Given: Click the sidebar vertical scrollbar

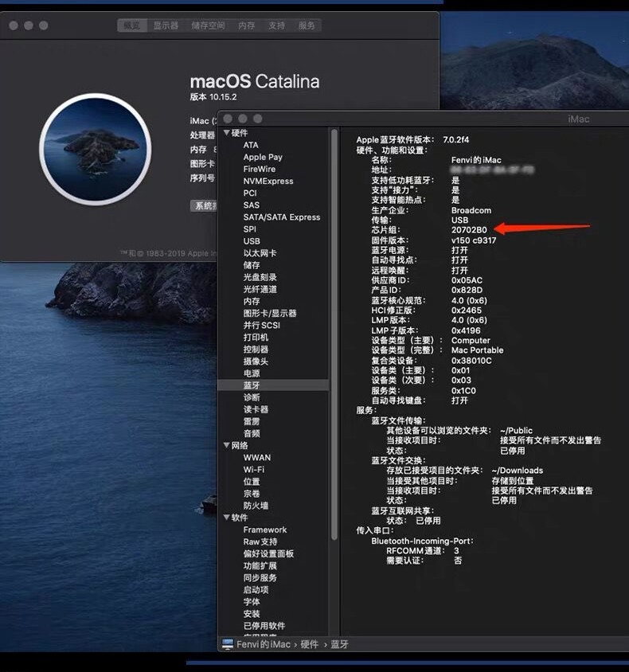Looking at the screenshot, I should pyautogui.click(x=334, y=334).
